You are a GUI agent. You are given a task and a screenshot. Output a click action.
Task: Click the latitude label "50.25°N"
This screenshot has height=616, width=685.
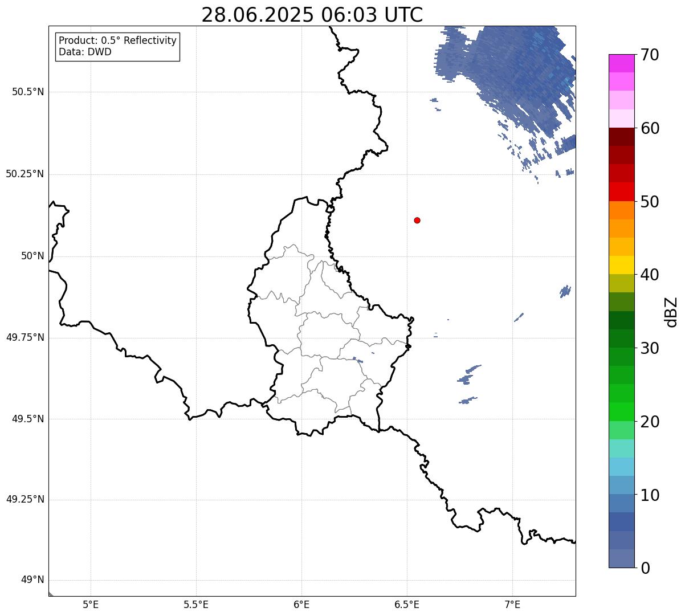pos(25,174)
